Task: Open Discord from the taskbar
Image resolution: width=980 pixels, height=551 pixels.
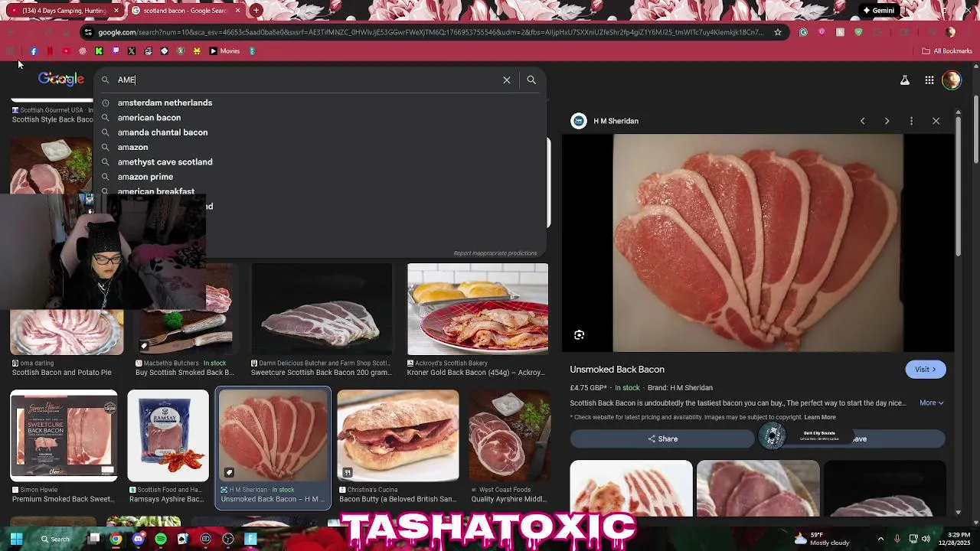Action: point(138,539)
